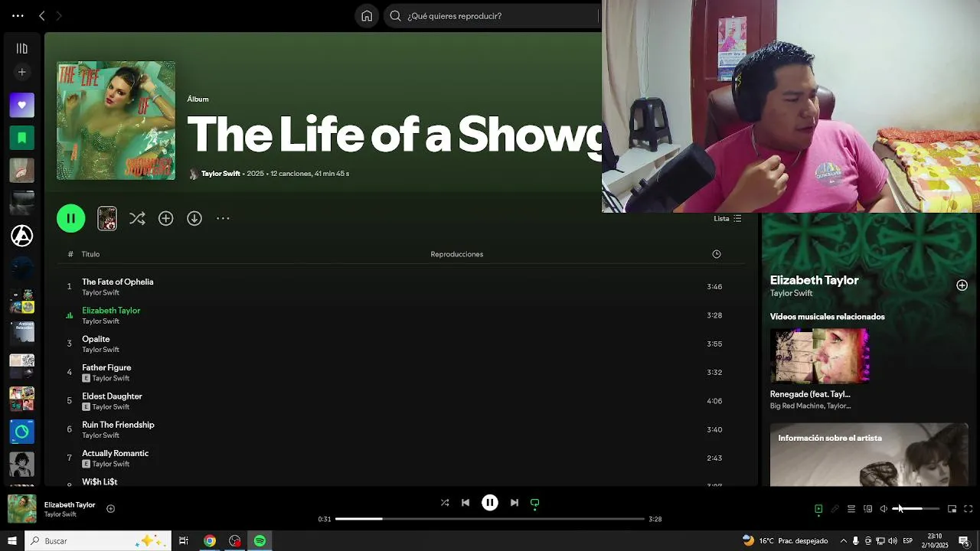Open Your Library sidebar icon
The image size is (980, 551).
coord(21,48)
